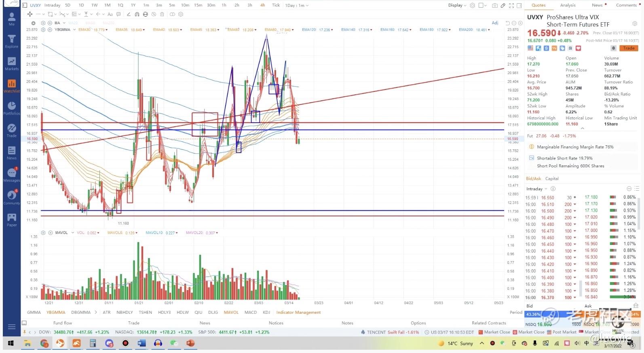This screenshot has width=644, height=353.
Task: Open the Explore section in sidebar
Action: 12,41
